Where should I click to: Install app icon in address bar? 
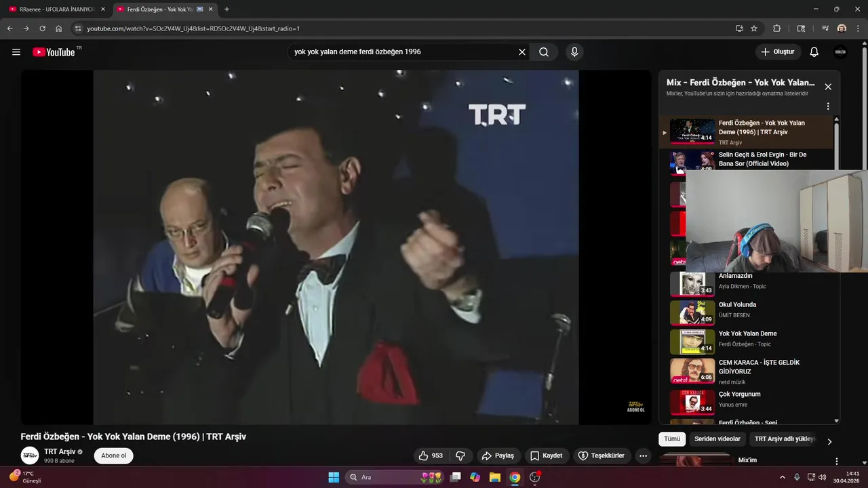click(739, 28)
